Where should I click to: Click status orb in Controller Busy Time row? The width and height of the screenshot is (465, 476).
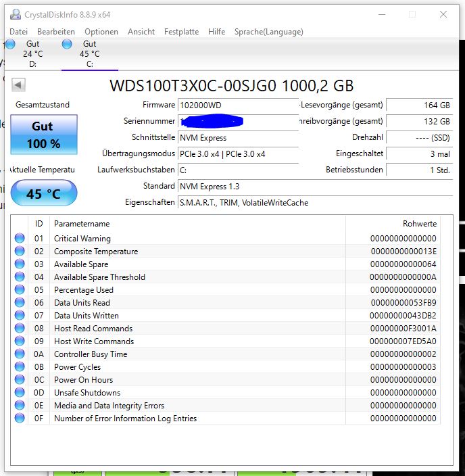(20, 354)
